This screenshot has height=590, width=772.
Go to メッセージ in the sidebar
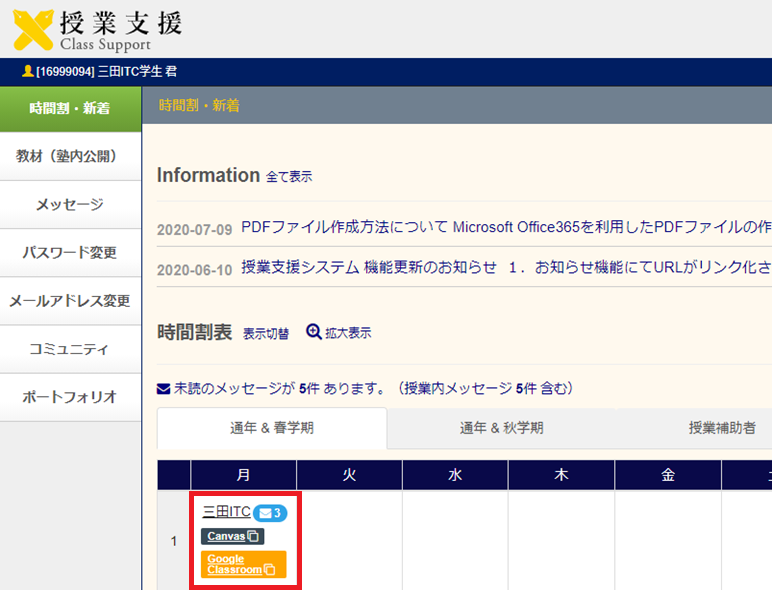click(x=70, y=204)
